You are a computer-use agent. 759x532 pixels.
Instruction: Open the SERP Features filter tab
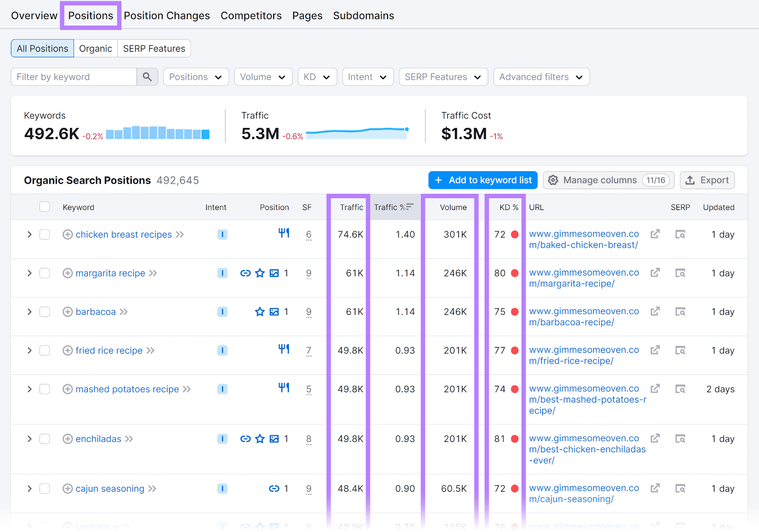pyautogui.click(x=154, y=48)
